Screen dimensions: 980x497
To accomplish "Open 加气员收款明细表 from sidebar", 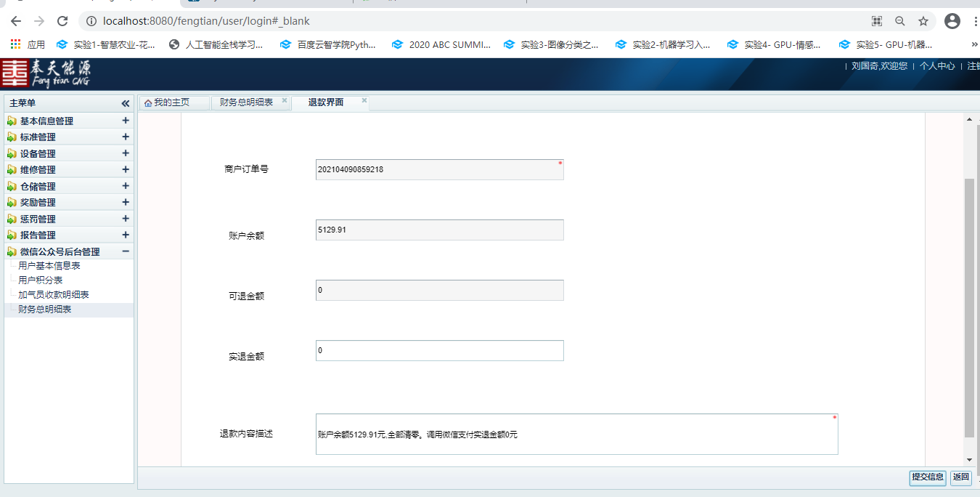I will point(54,295).
